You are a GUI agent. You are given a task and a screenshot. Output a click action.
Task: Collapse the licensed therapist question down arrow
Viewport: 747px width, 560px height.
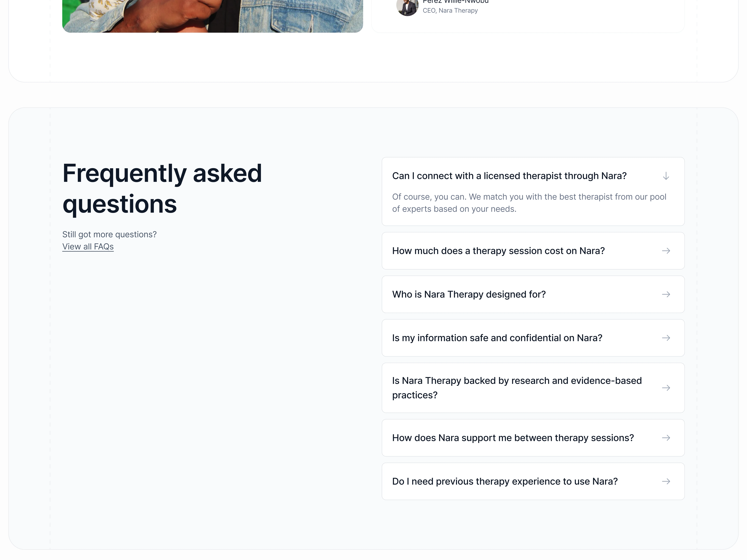coord(666,176)
